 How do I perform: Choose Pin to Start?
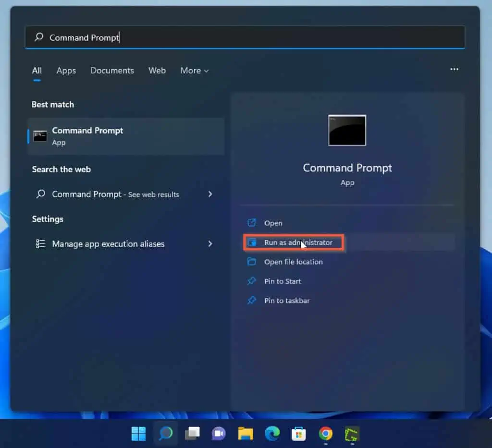(x=283, y=281)
